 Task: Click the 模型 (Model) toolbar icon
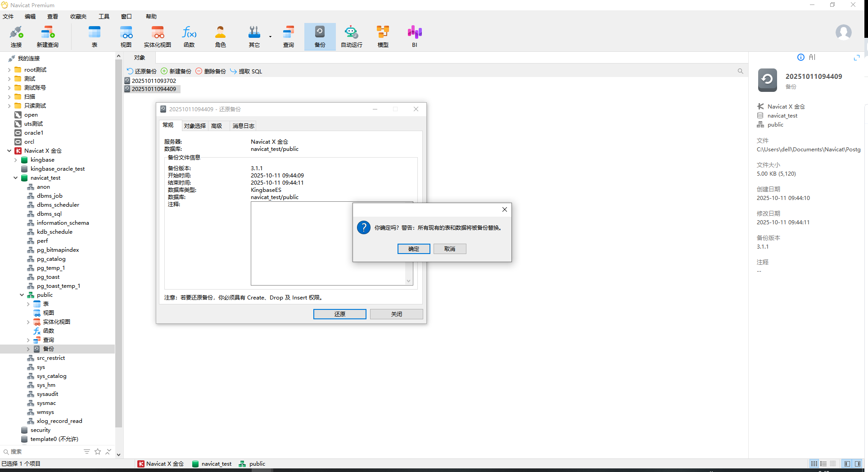(x=383, y=36)
